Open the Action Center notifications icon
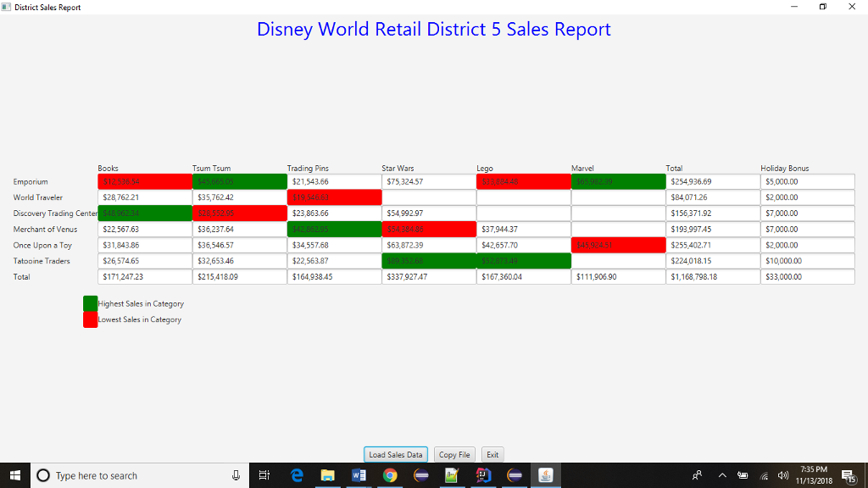The height and width of the screenshot is (488, 868). coord(849,475)
